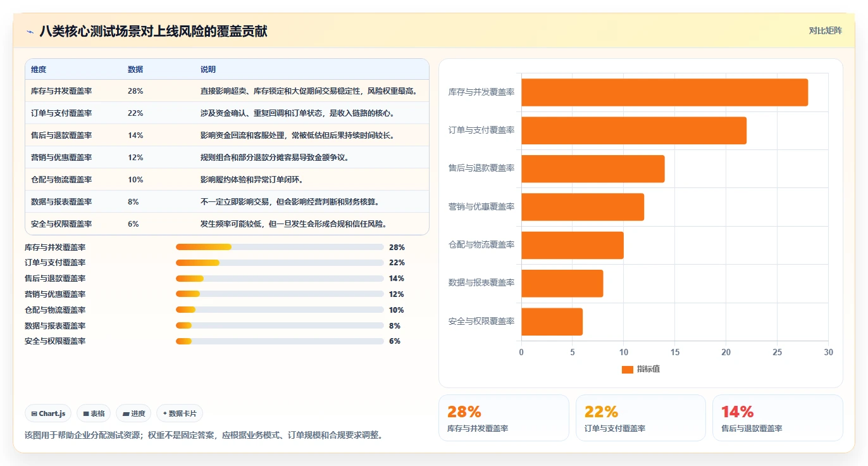
Task: Click the 28% value in the table
Action: point(135,91)
